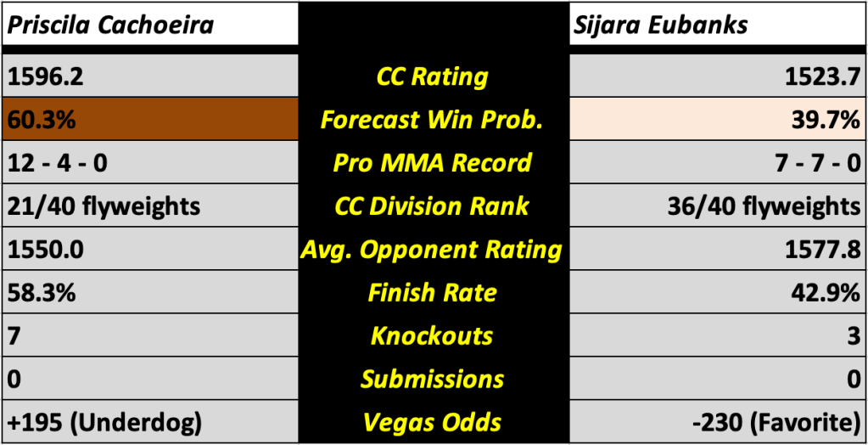Click the 1523.7 rating cell

(x=718, y=76)
